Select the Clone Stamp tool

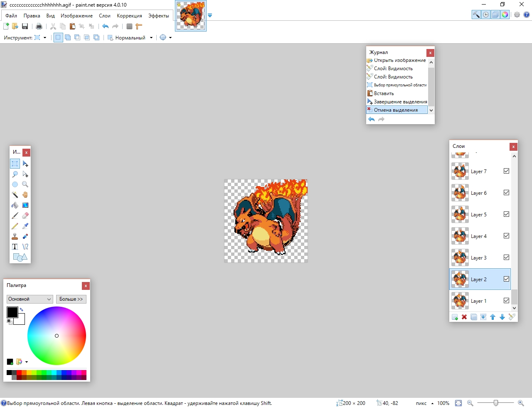(x=15, y=236)
